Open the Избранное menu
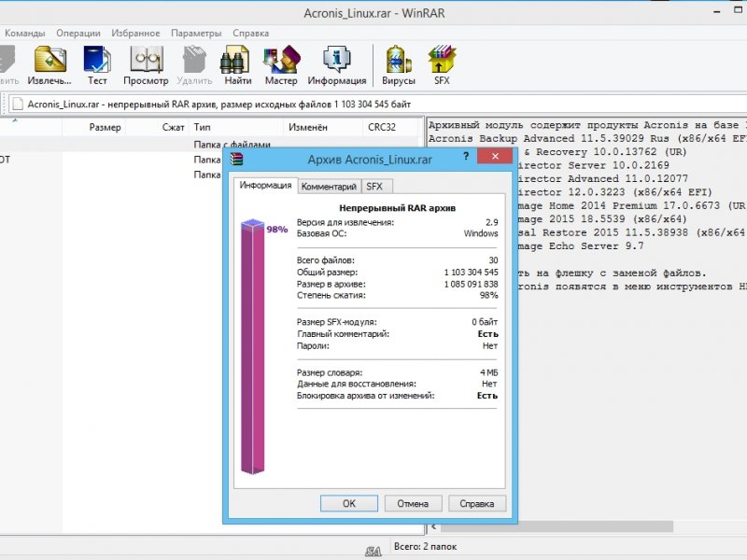 pos(135,33)
